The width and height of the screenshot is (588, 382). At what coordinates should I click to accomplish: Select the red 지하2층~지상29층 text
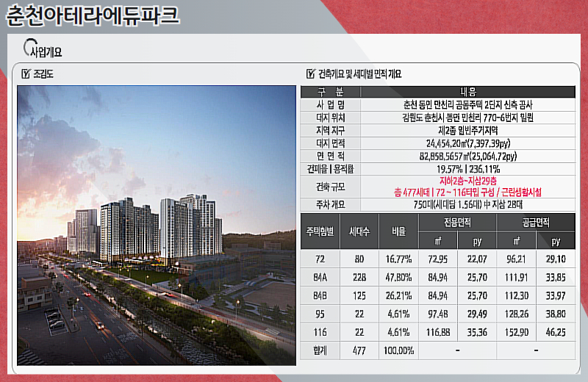click(x=468, y=181)
